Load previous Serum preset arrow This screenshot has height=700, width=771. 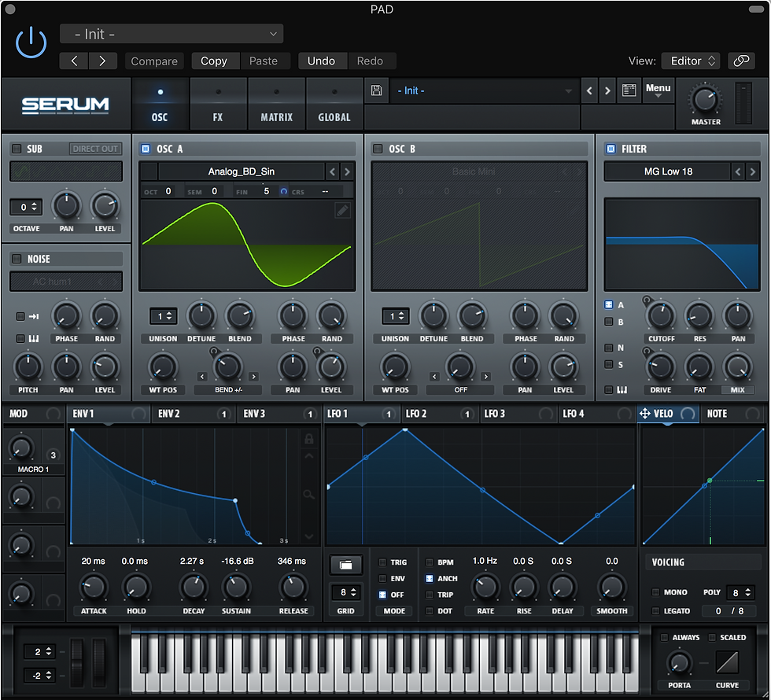(589, 90)
